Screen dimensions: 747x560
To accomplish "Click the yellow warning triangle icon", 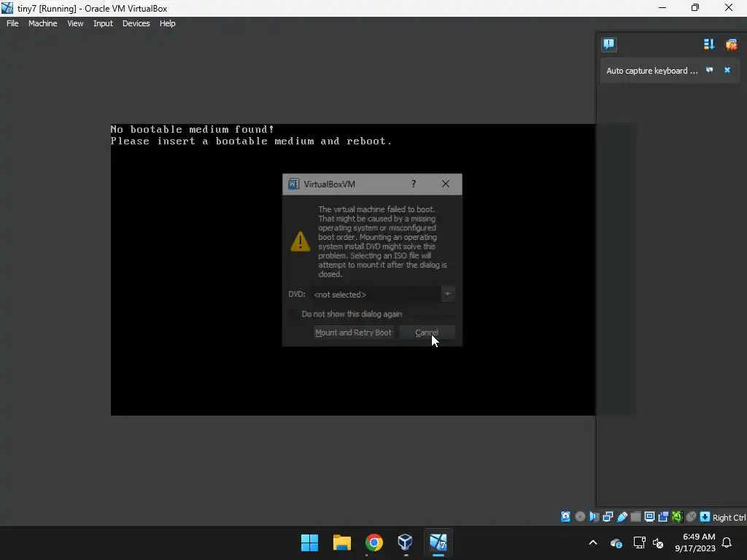I will click(300, 241).
